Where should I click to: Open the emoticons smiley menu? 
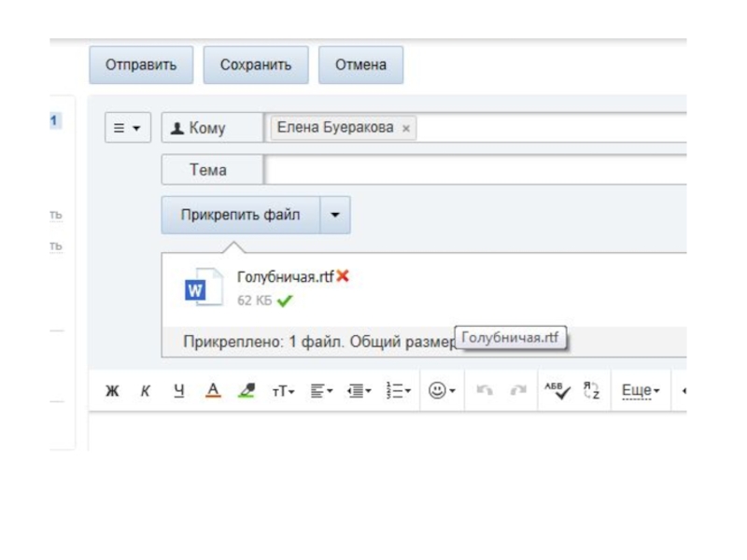(442, 390)
